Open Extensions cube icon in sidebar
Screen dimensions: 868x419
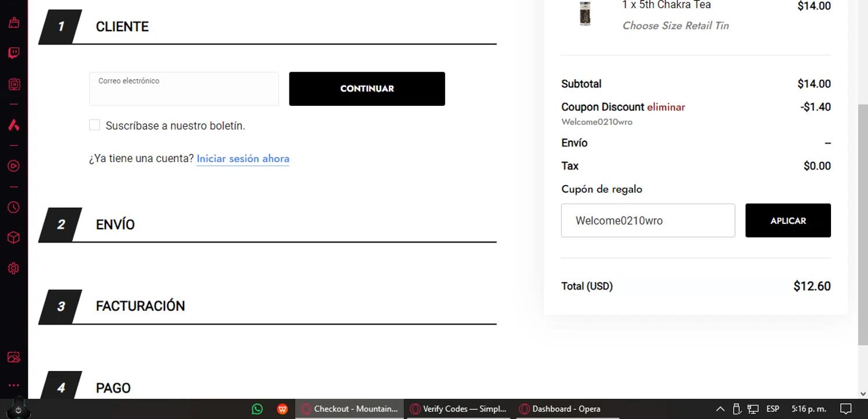pyautogui.click(x=14, y=238)
